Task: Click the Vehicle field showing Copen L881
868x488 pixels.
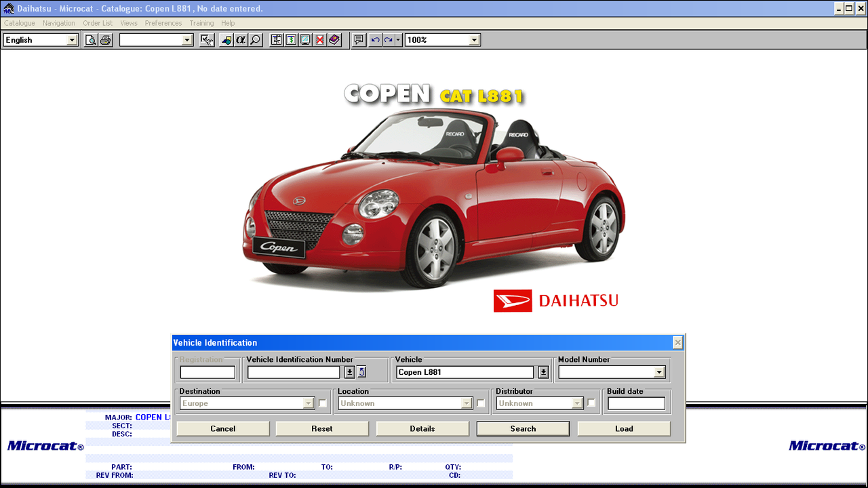Action: [465, 372]
